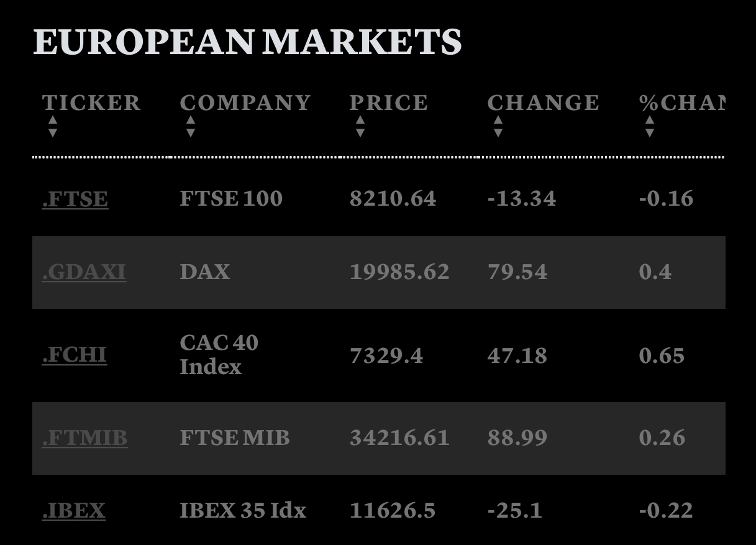Click the up sort arrow under PRICE
The image size is (756, 545).
coord(360,120)
